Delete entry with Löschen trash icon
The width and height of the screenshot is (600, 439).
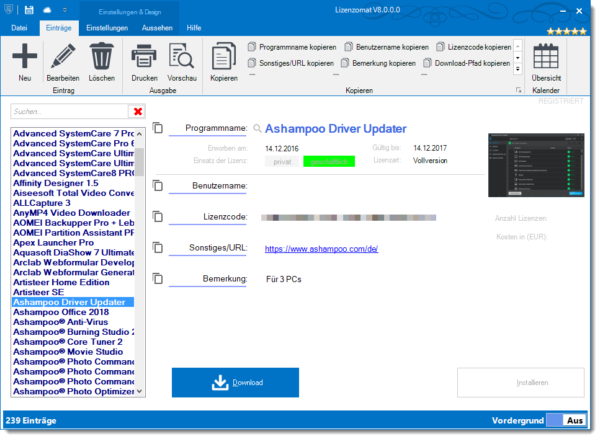(x=102, y=62)
